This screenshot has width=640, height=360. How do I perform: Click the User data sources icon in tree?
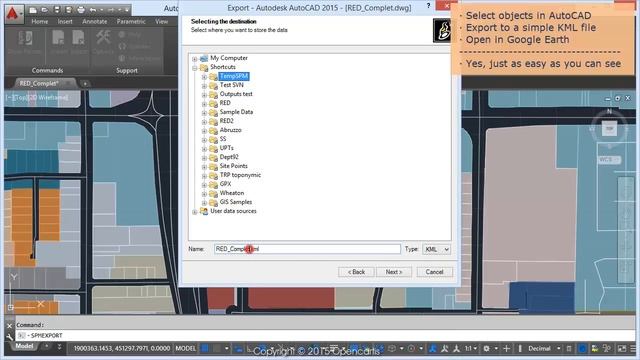204,211
